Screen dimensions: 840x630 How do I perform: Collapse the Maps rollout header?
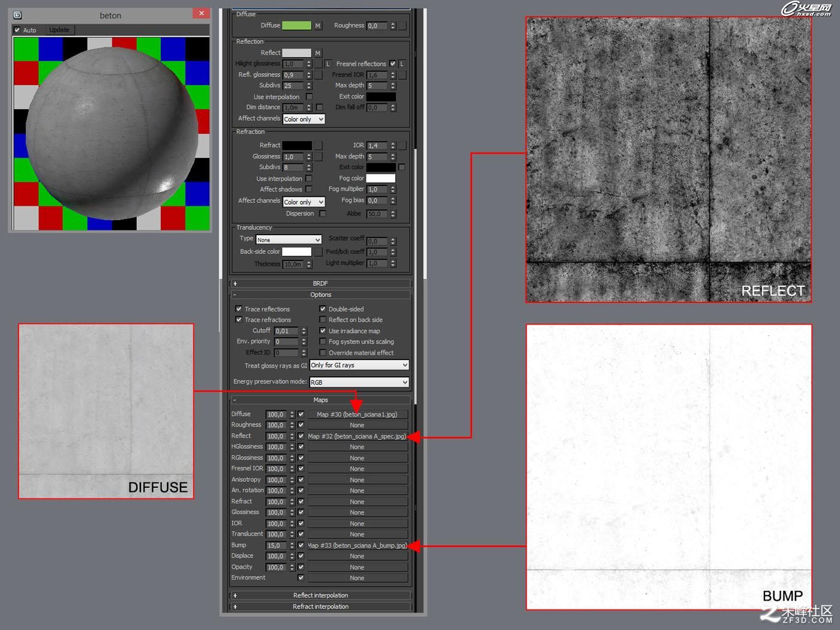pyautogui.click(x=320, y=400)
